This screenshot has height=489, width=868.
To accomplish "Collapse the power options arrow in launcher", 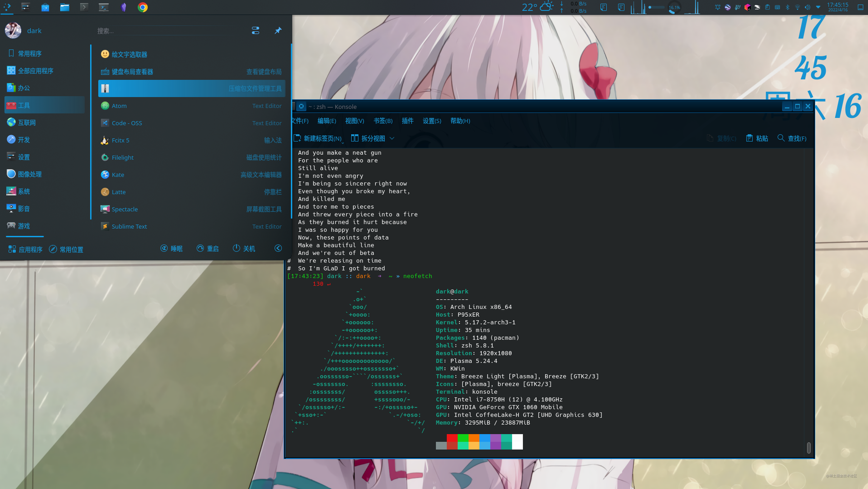I will click(278, 248).
